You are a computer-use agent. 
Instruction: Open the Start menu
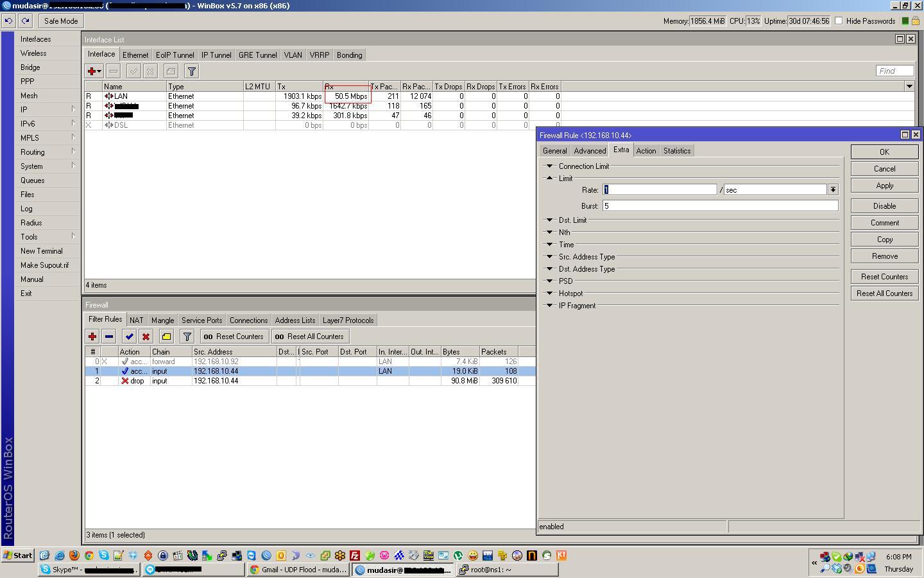(18, 556)
